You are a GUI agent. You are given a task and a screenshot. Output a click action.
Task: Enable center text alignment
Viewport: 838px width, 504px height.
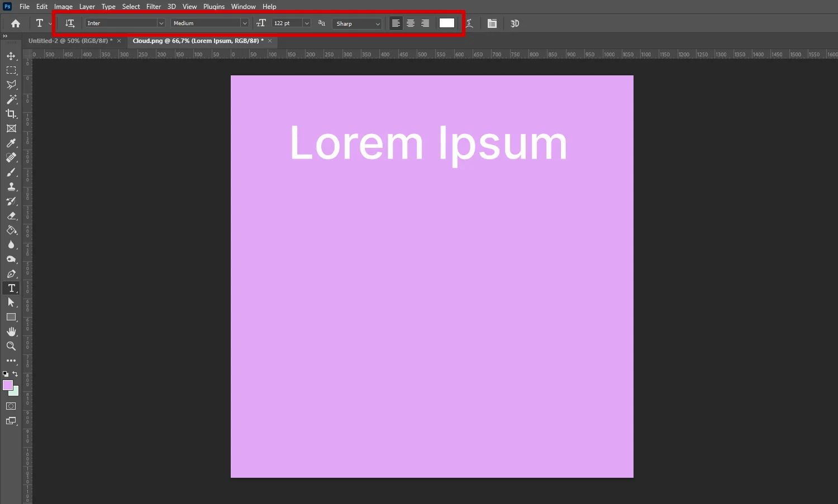point(411,23)
